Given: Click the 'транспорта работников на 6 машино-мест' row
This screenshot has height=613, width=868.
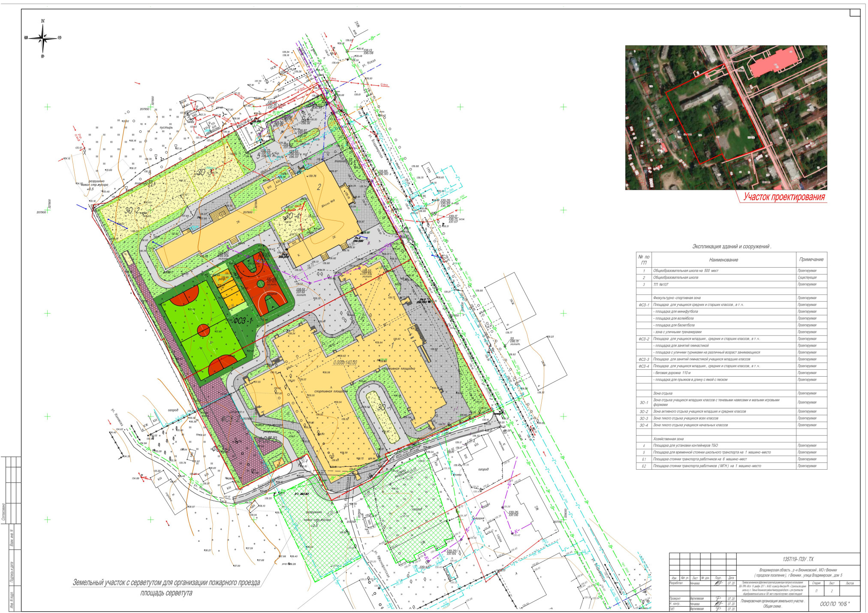Looking at the screenshot, I should [x=731, y=459].
